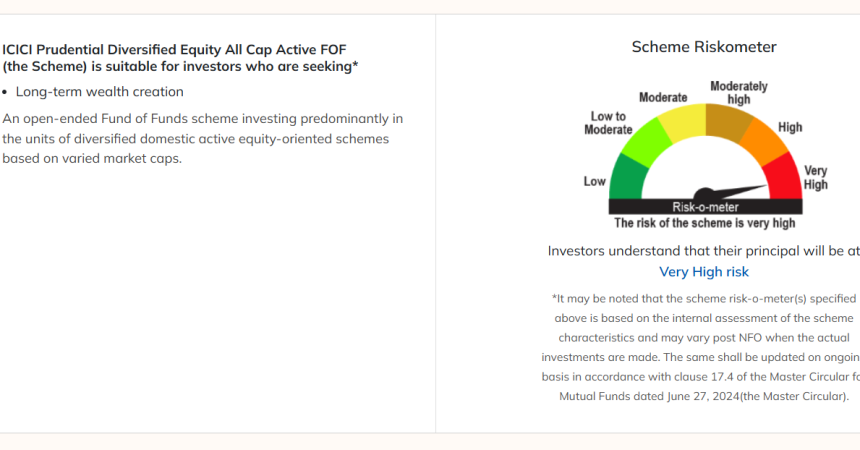Click the black Risk-o-meter label bar
The image size is (860, 450).
[x=705, y=207]
